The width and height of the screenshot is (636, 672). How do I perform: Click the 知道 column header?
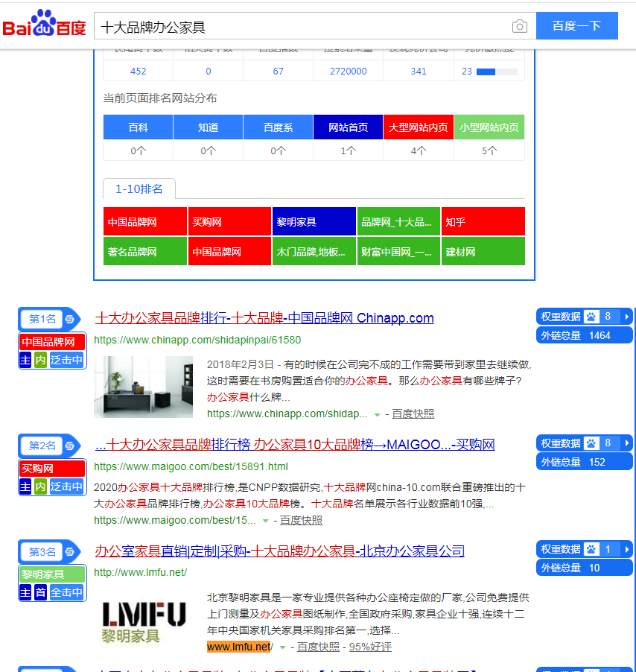pyautogui.click(x=208, y=127)
